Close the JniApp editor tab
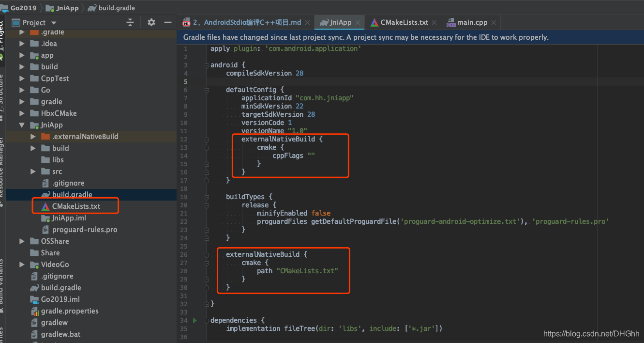The width and height of the screenshot is (644, 343). pyautogui.click(x=358, y=22)
